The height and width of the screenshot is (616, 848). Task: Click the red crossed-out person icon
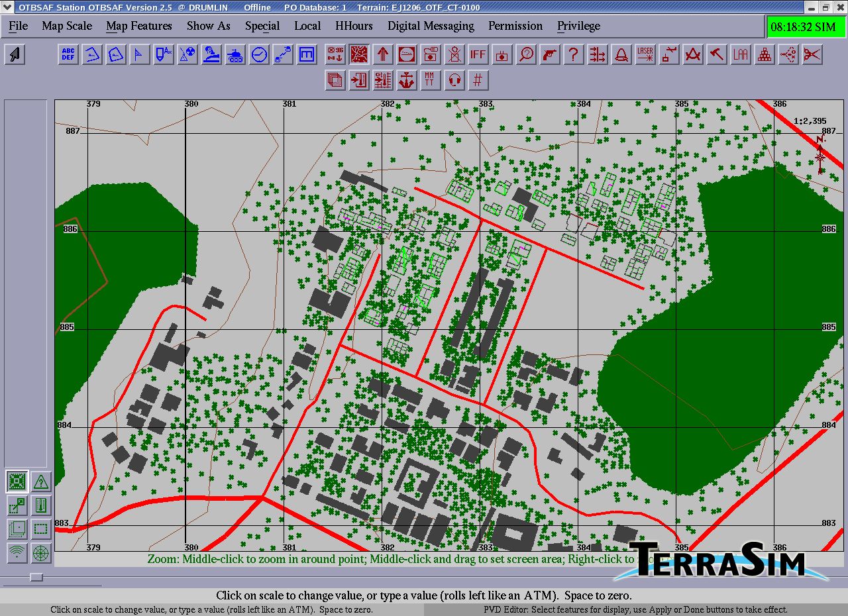[454, 54]
